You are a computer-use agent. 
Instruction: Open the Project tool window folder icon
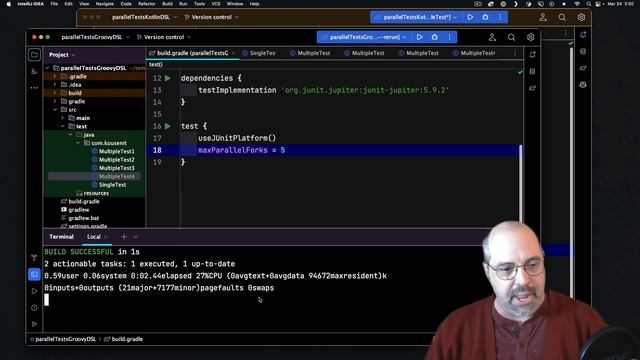click(34, 55)
